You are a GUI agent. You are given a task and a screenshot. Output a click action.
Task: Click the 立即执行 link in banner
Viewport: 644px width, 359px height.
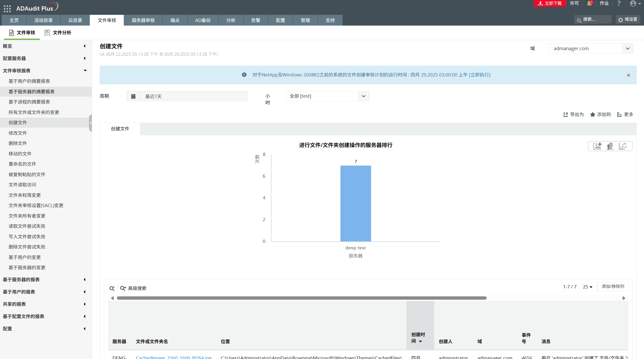(x=479, y=75)
